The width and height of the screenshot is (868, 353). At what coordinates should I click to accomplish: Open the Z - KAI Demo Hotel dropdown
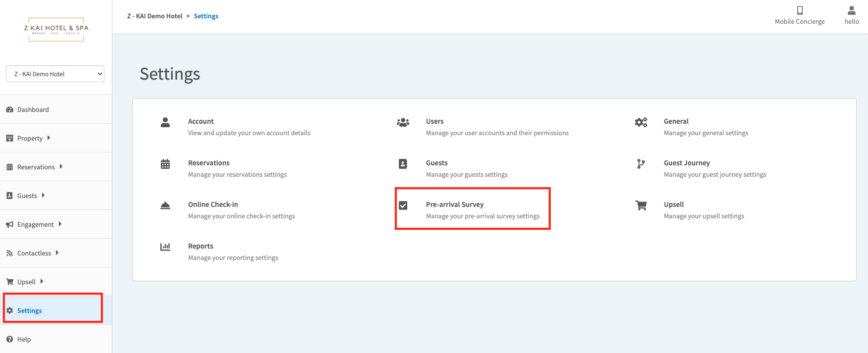coord(55,74)
